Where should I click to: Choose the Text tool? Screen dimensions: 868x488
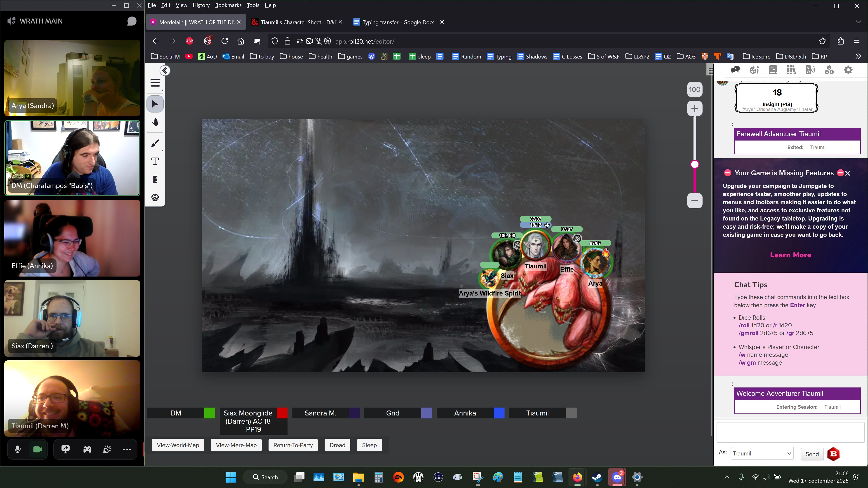(x=155, y=161)
